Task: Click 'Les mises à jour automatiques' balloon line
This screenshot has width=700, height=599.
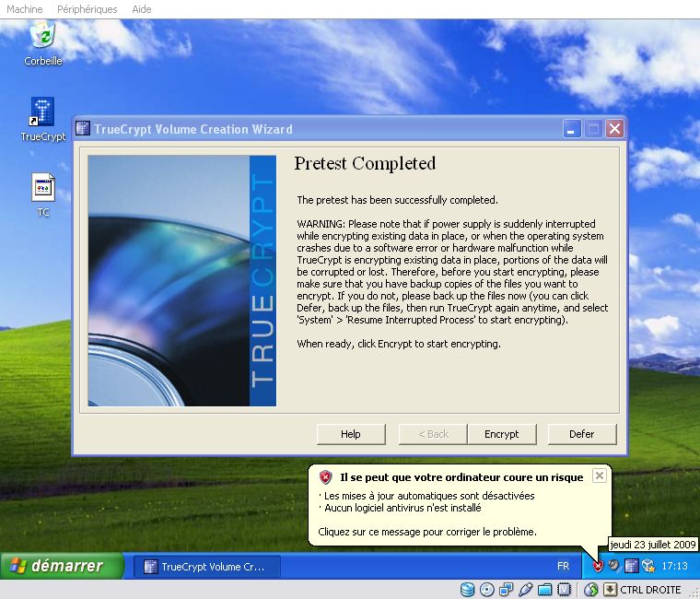Action: [x=428, y=496]
